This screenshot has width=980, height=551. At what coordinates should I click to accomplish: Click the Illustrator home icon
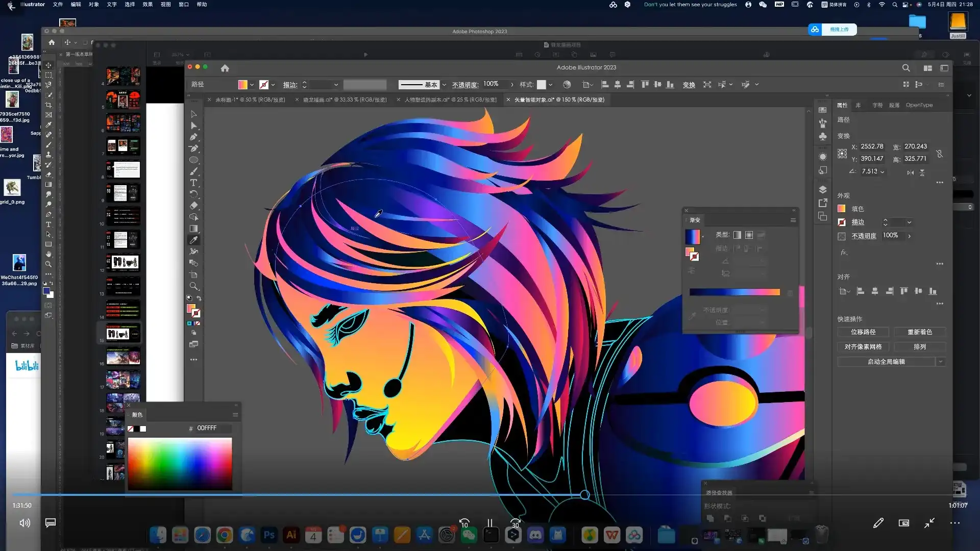point(225,68)
